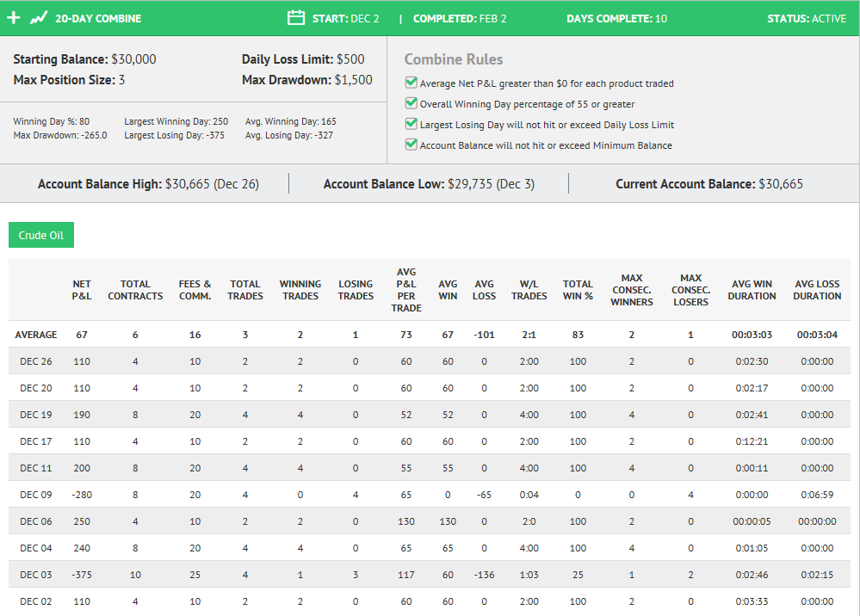Toggle the Account Balance Minimum Balance checkbox
The image size is (860, 616).
[411, 145]
